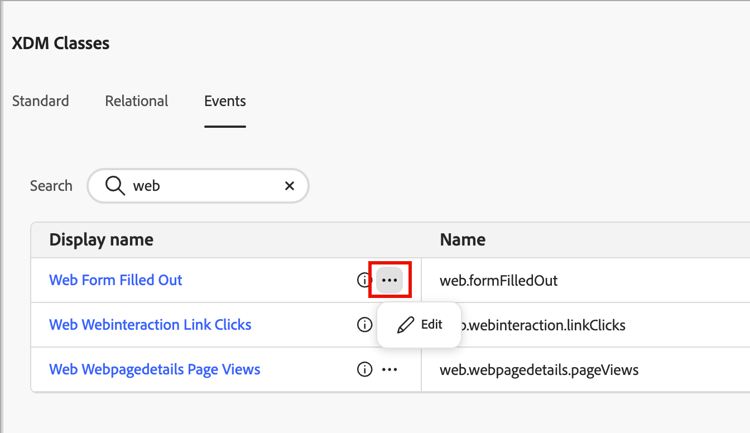The width and height of the screenshot is (750, 433).
Task: Open Web Webinteraction Link Clicks class link
Action: [150, 325]
